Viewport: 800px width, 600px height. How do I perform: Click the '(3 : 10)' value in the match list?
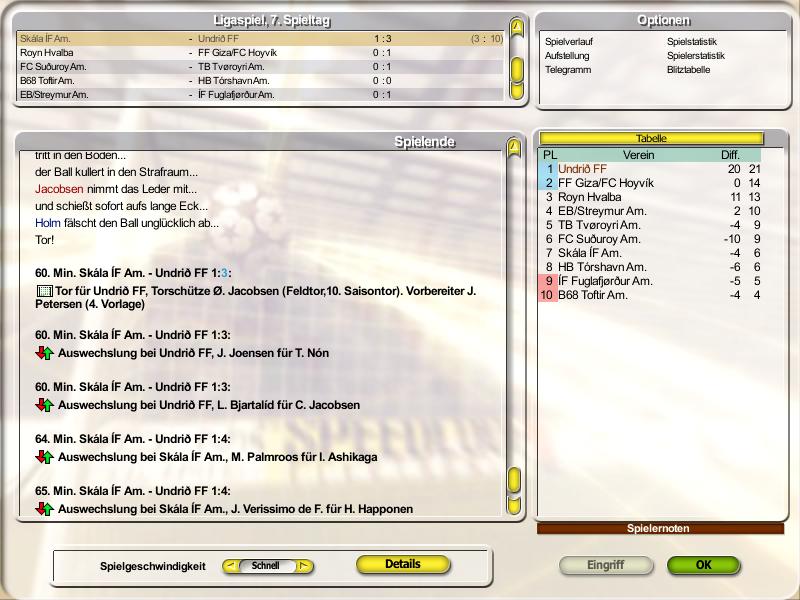pyautogui.click(x=487, y=39)
